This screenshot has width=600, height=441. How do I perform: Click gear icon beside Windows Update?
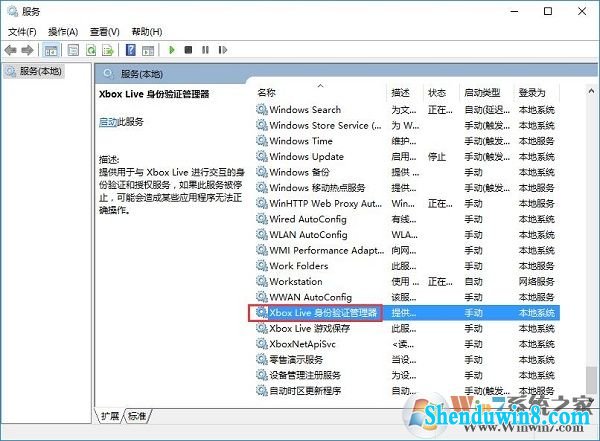(262, 157)
